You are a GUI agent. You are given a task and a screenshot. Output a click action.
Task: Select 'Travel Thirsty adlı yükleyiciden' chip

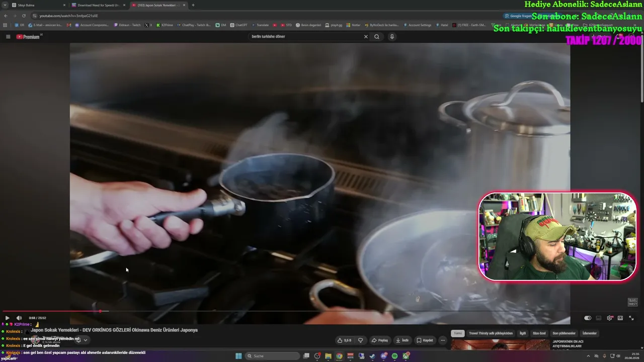coord(491,333)
